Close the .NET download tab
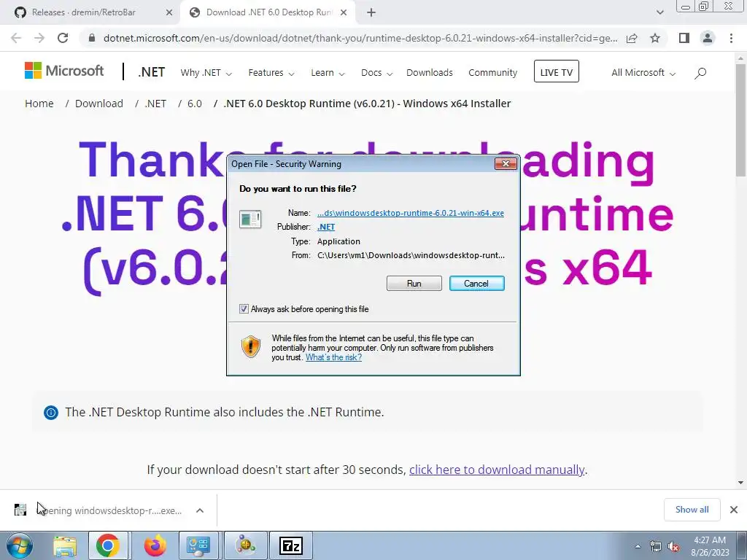747x560 pixels. [343, 13]
